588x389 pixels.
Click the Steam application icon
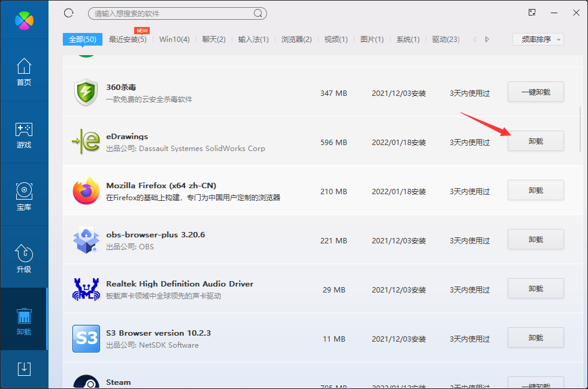click(86, 381)
